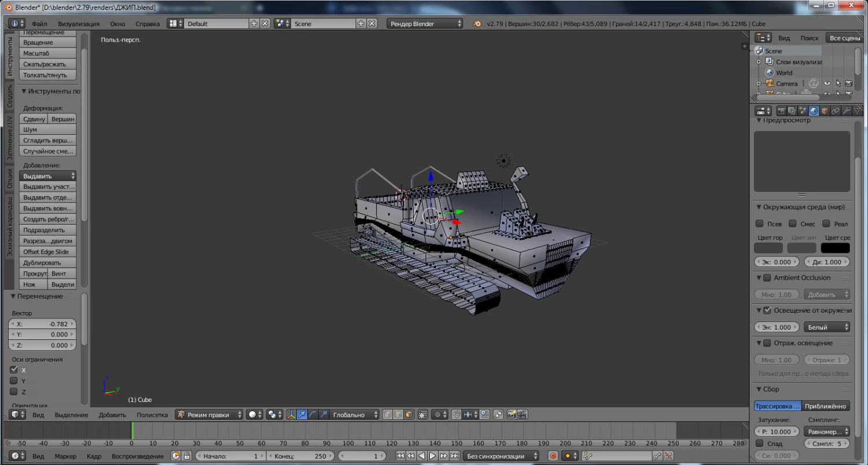The width and height of the screenshot is (868, 465).
Task: Expand the Camera item in outliner
Action: pos(759,84)
